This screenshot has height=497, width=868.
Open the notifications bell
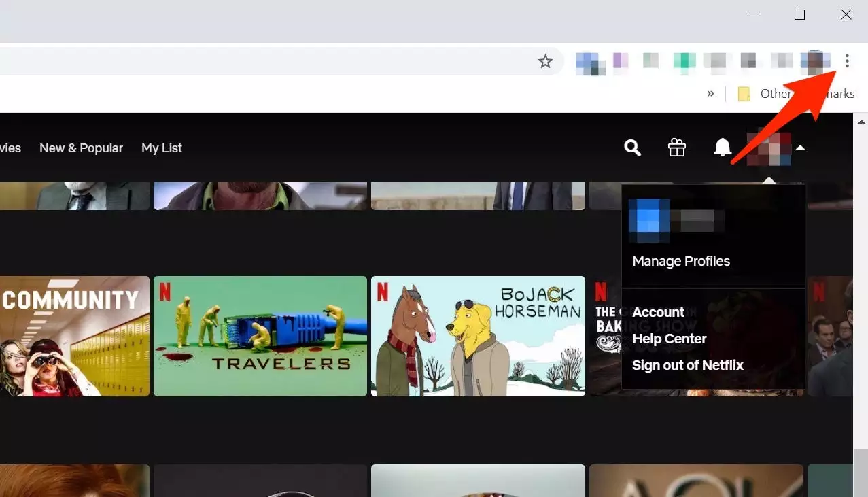722,148
